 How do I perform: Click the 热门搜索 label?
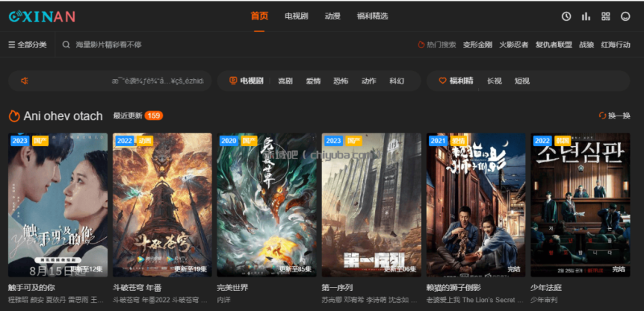click(442, 44)
